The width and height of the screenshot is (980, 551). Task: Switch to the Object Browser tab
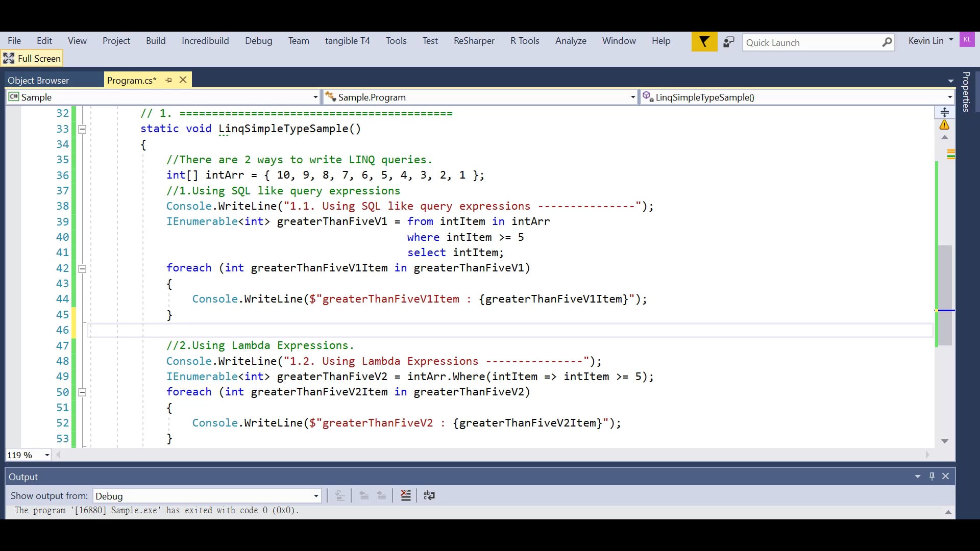(38, 80)
